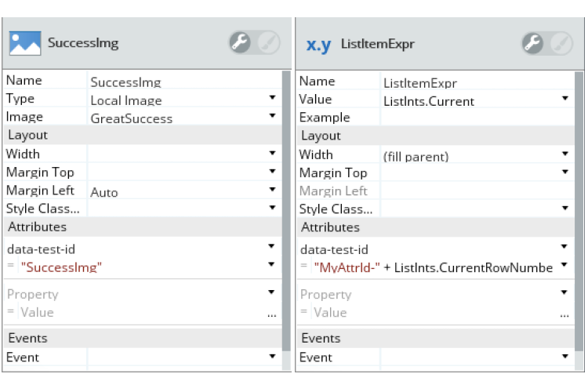Image resolution: width=588 pixels, height=392 pixels.
Task: Open the Value dropdown showing ListInts.Current
Action: coord(565,99)
